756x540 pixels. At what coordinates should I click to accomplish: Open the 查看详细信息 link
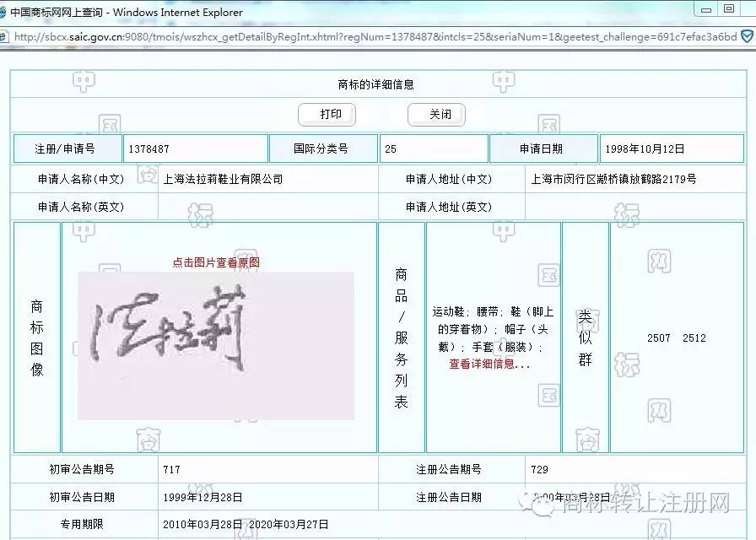(x=489, y=364)
